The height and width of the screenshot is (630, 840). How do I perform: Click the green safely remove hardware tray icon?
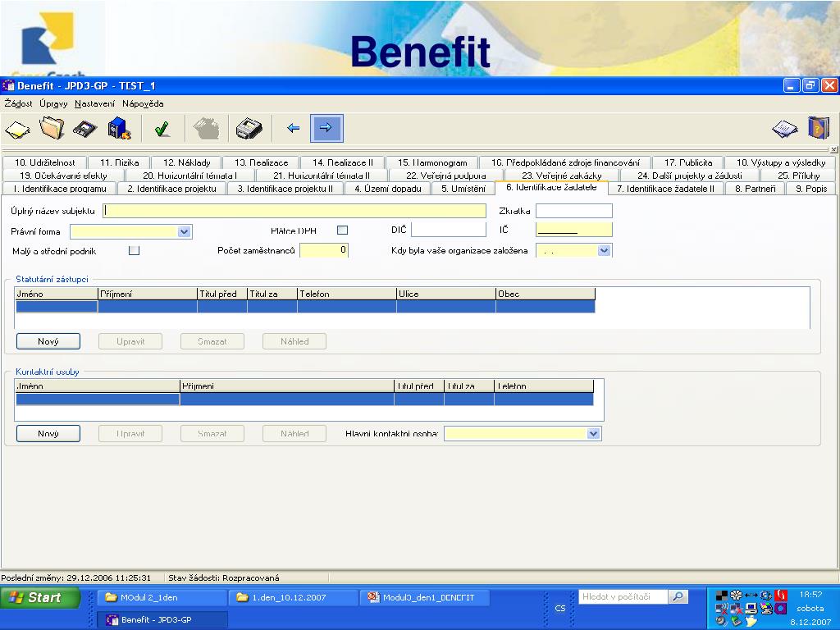click(736, 621)
